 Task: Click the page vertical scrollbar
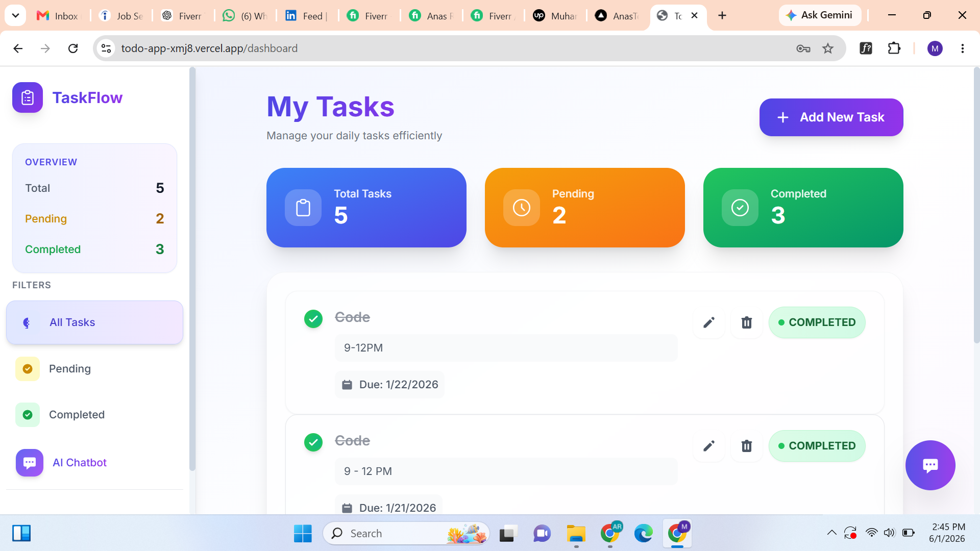click(976, 204)
